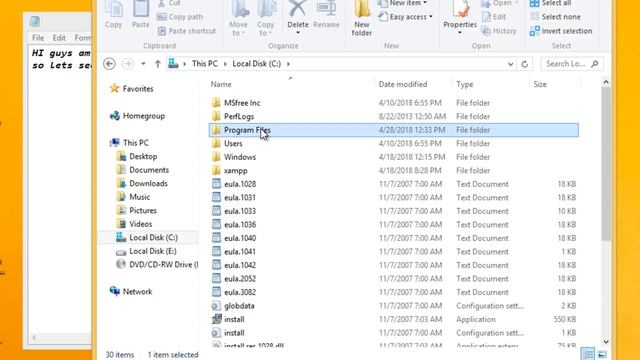640x360 pixels.
Task: Select Network in navigation pane
Action: 131,291
